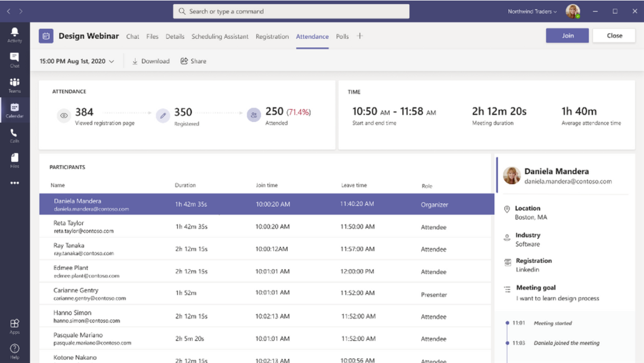Select Ray Tanaka participant row
Viewport: 644px width, 363px height.
click(x=264, y=249)
